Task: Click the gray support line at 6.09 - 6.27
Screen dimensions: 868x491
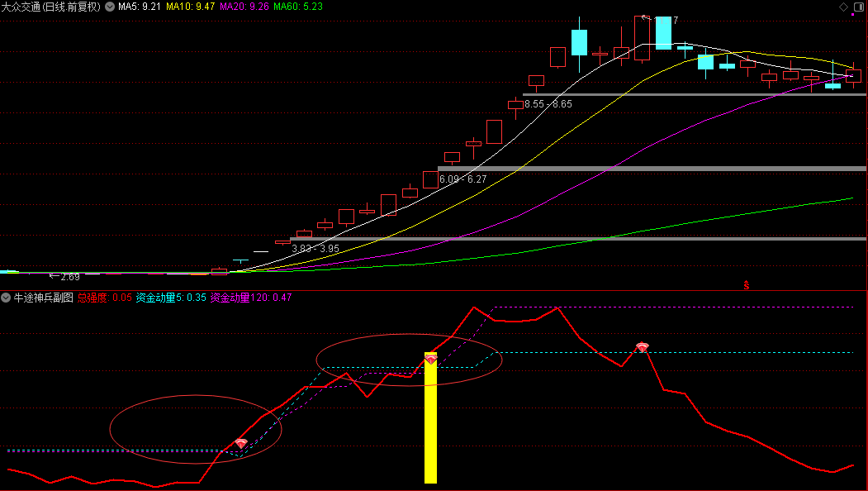Action: [652, 169]
